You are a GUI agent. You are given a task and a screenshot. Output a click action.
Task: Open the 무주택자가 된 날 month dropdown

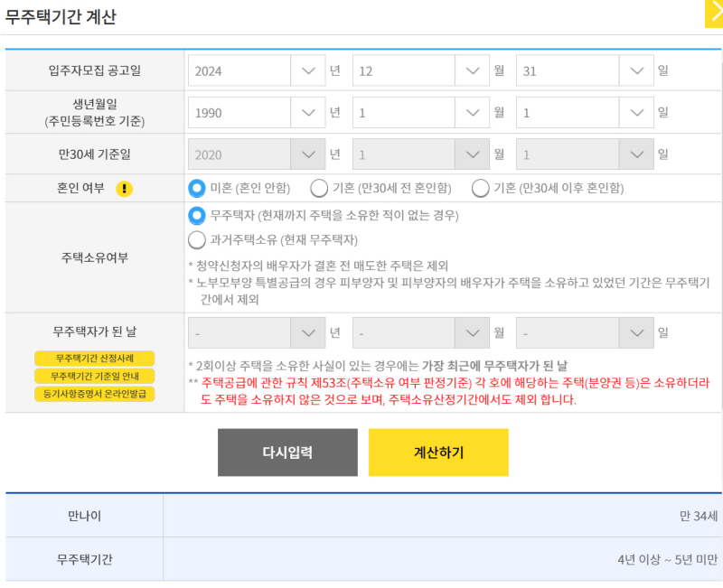(420, 332)
